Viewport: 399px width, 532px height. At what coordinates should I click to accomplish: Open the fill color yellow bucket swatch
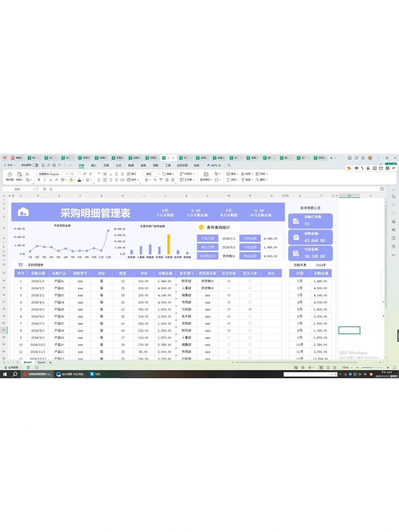[x=71, y=180]
